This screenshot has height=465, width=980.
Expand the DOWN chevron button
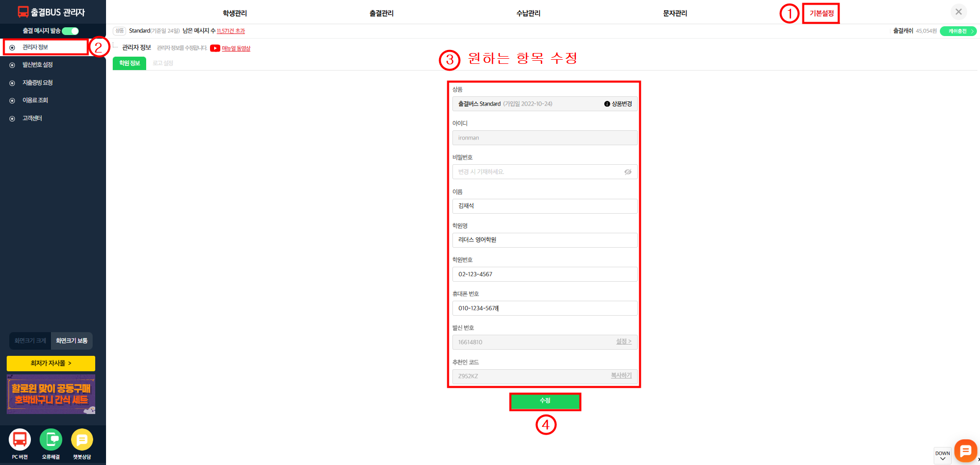click(942, 456)
